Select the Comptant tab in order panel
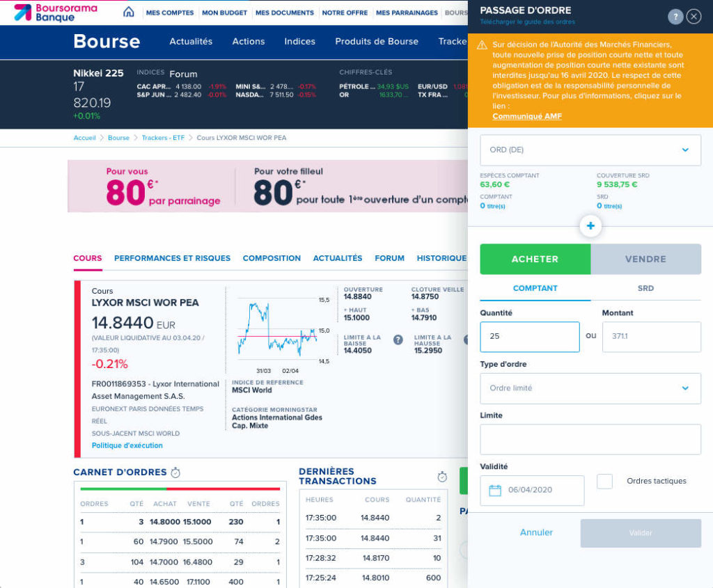 coord(535,288)
